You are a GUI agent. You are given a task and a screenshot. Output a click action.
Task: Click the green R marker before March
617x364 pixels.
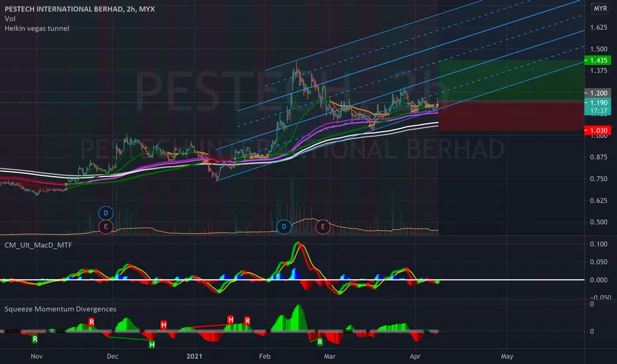[320, 342]
